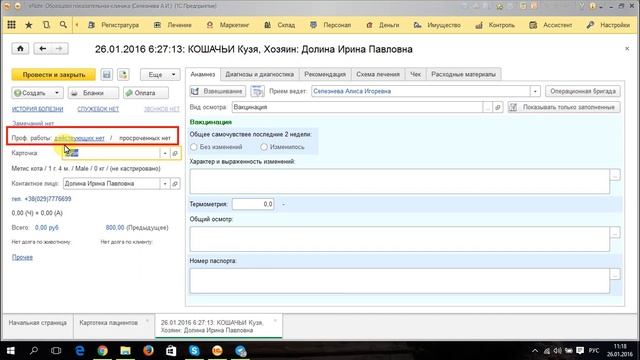Image resolution: width=640 pixels, height=360 pixels.
Task: Open the Регистратура menu section
Action: (x=114, y=25)
